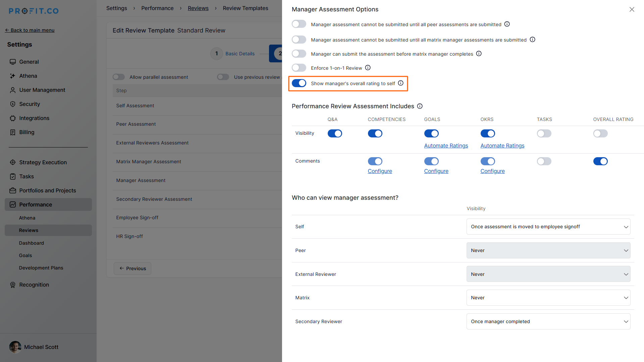Click the Integrations icon in sidebar
Viewport: 644px width, 362px height.
click(13, 118)
